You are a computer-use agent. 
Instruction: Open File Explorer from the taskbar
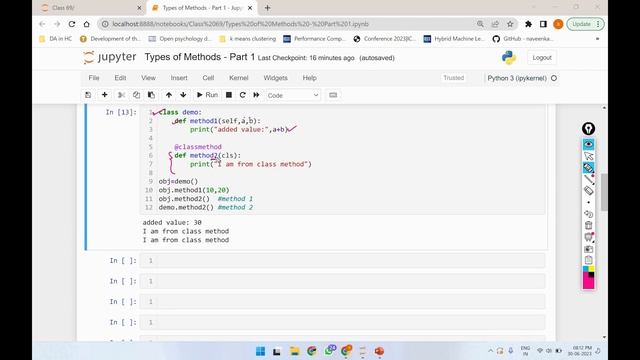[294, 351]
